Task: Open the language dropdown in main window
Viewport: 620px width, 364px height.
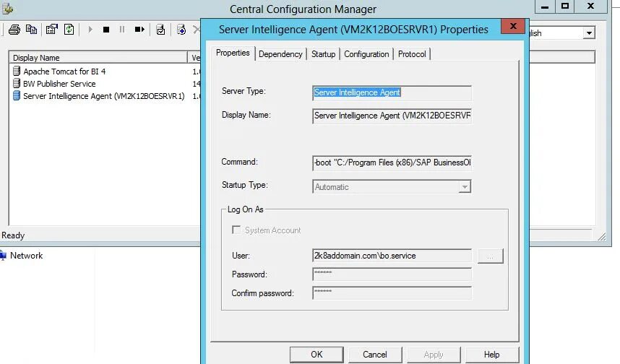Action: click(589, 32)
